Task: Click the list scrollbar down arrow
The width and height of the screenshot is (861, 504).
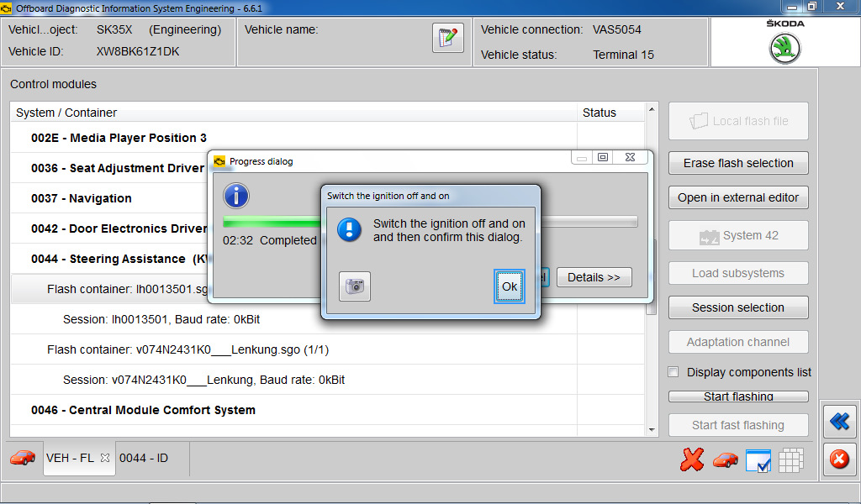Action: click(x=652, y=429)
